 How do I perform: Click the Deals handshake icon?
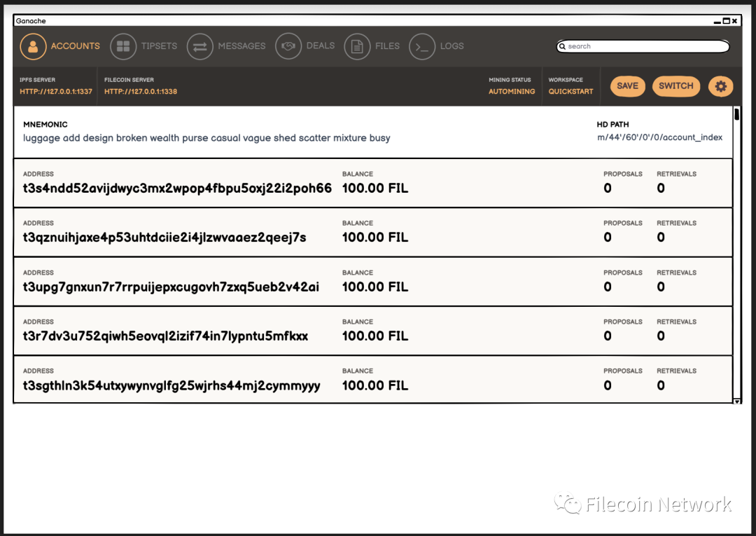pyautogui.click(x=288, y=46)
